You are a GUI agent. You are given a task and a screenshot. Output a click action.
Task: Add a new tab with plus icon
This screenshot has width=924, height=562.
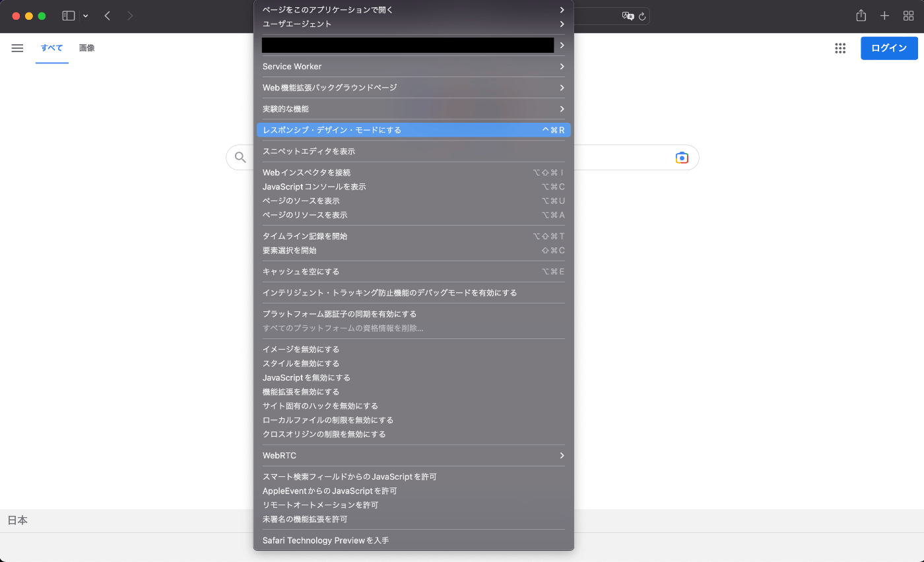885,16
